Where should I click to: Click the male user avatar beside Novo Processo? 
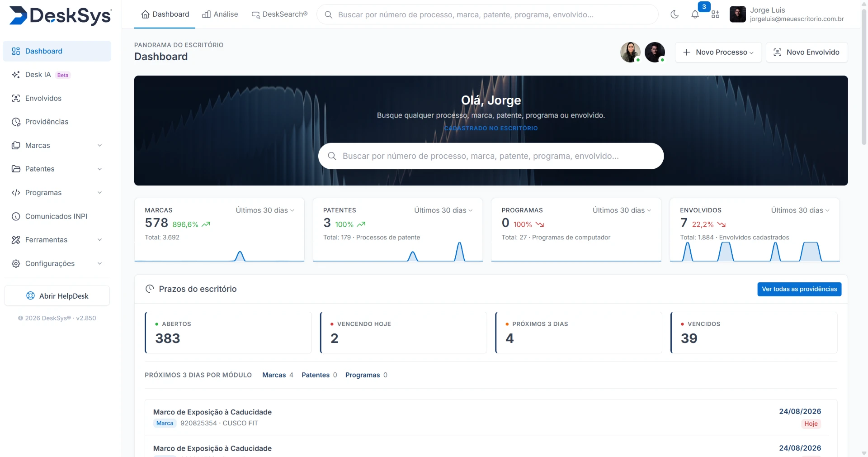[655, 52]
